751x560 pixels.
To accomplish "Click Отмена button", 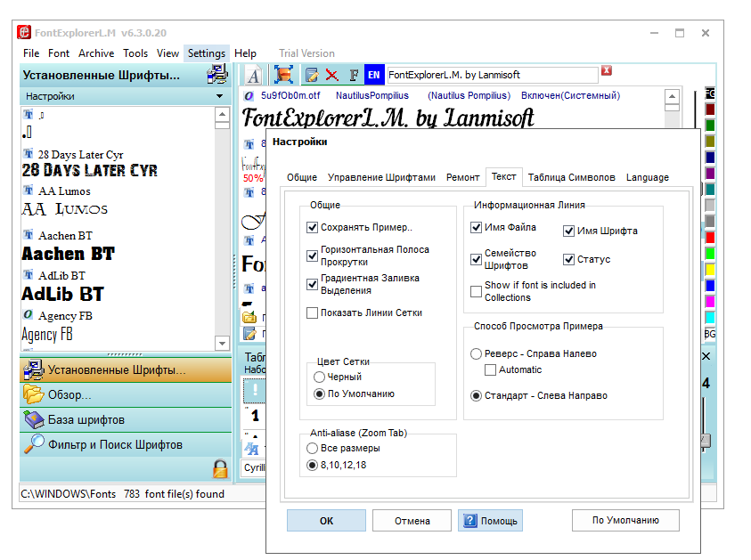I will tap(412, 521).
